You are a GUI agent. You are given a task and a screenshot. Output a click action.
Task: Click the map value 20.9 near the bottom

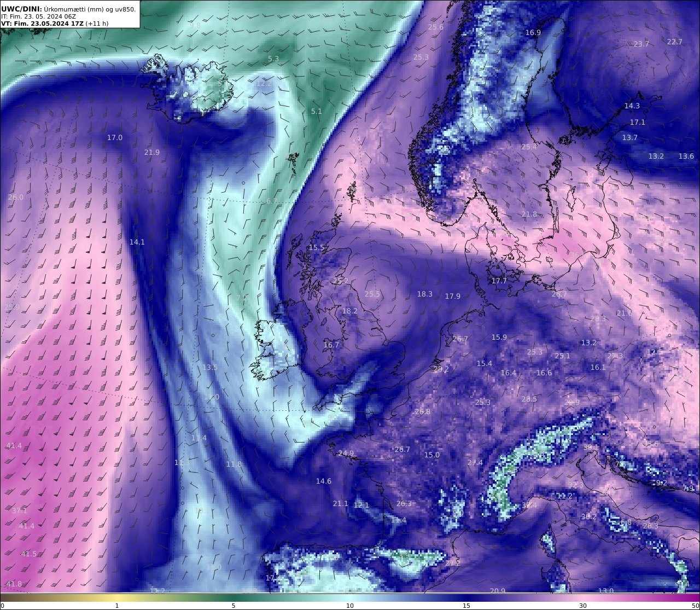pyautogui.click(x=498, y=591)
